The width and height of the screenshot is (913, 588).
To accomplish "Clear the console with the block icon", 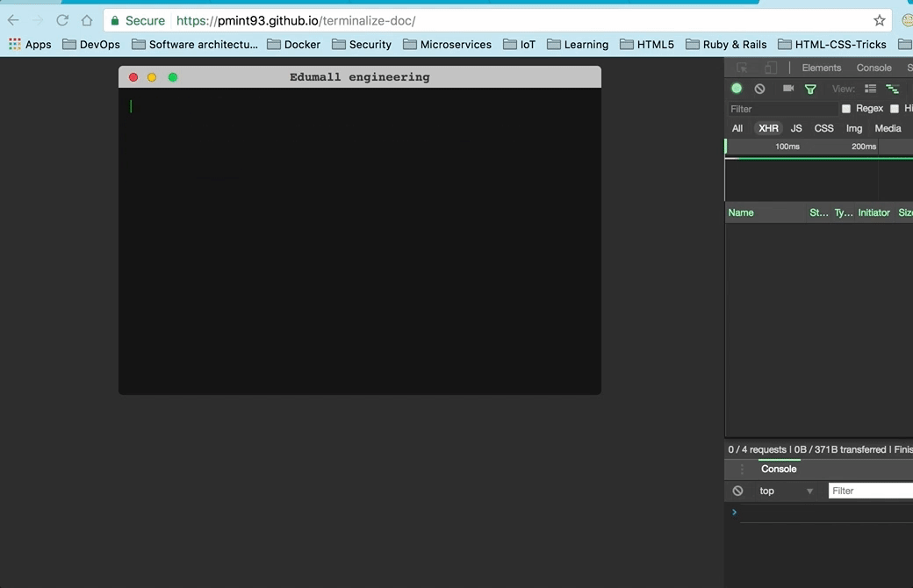I will point(737,491).
